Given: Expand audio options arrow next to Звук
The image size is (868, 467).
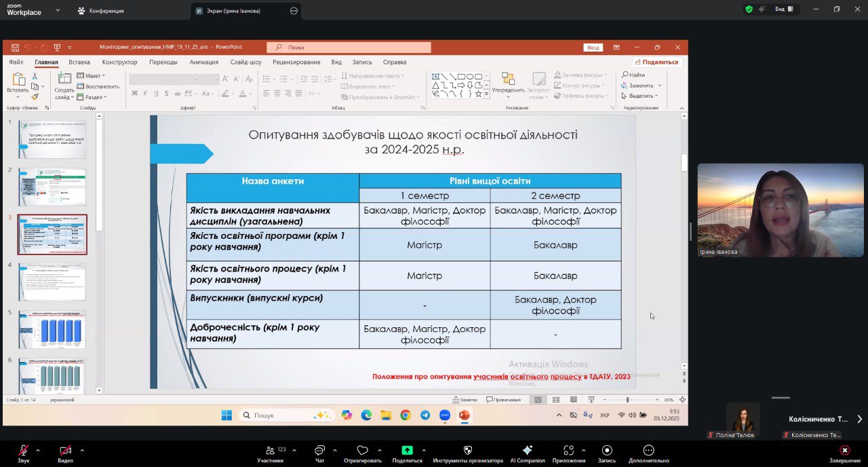Looking at the screenshot, I should point(37,450).
